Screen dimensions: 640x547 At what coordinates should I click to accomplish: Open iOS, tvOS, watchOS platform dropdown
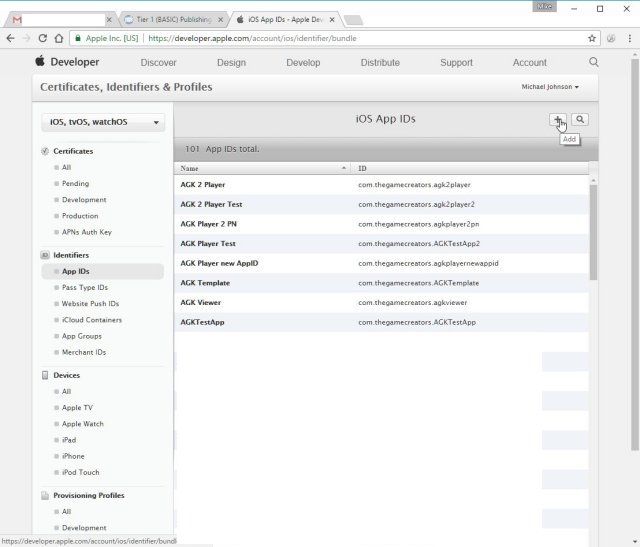[x=103, y=122]
